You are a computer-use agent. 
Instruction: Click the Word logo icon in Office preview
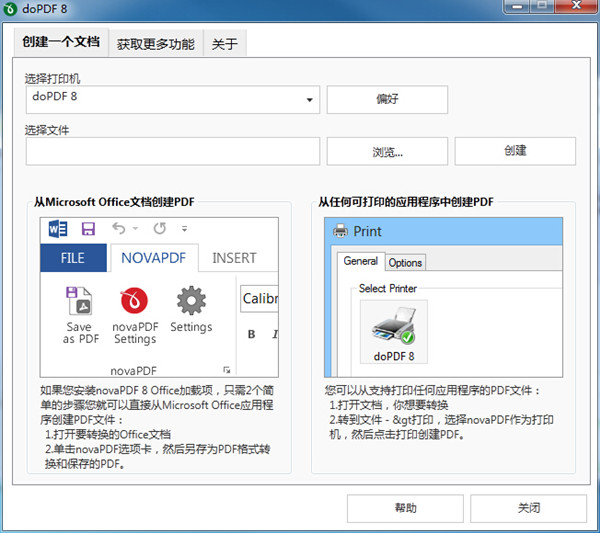tap(58, 229)
